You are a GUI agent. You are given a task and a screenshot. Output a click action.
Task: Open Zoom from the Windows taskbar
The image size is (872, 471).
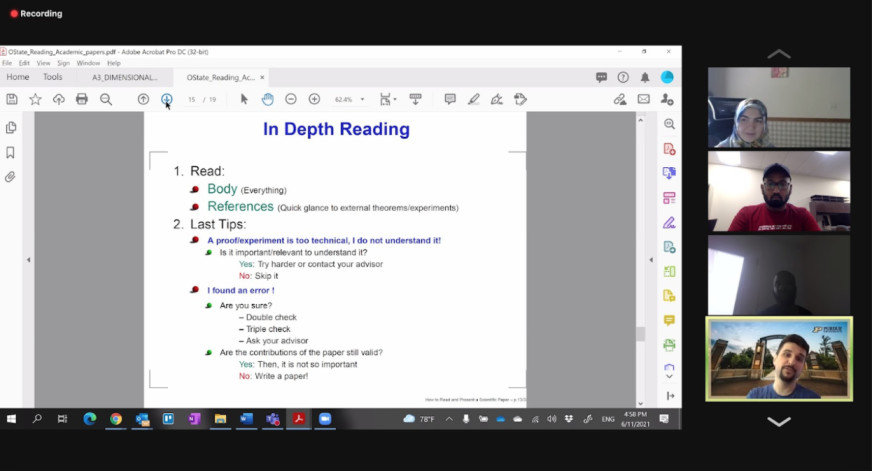(x=324, y=419)
